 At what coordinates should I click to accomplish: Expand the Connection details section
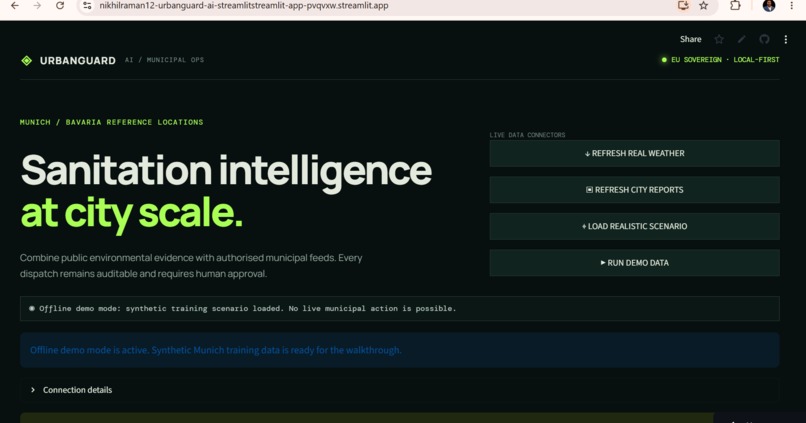pos(399,390)
